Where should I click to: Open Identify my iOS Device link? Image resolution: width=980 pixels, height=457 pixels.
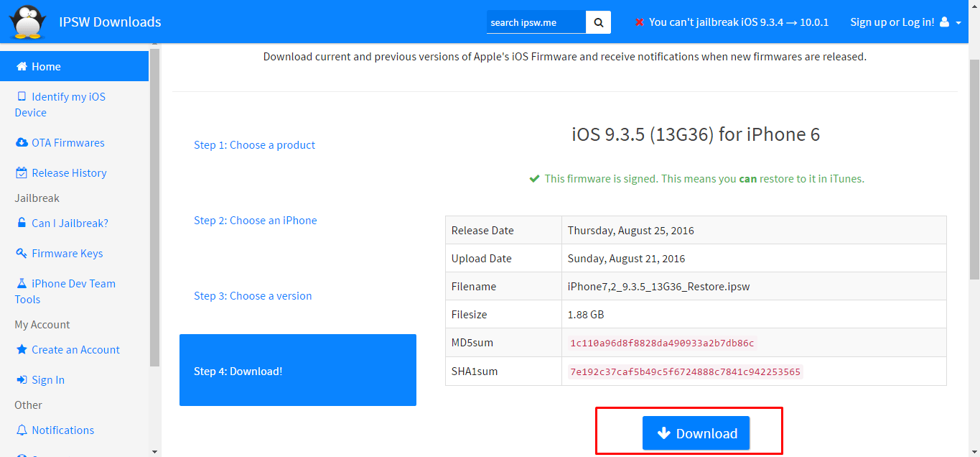60,104
